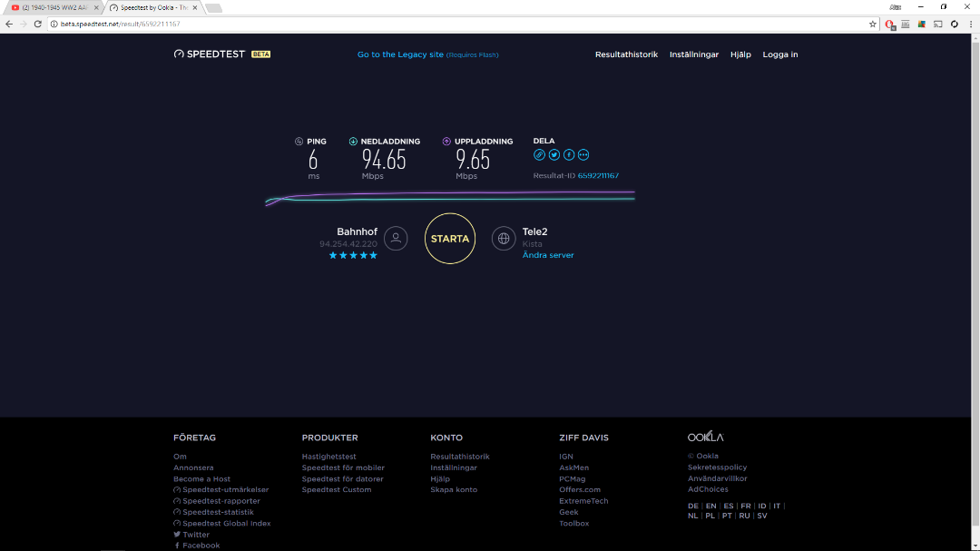The image size is (980, 551).
Task: Click Become a Host footer link
Action: [201, 479]
